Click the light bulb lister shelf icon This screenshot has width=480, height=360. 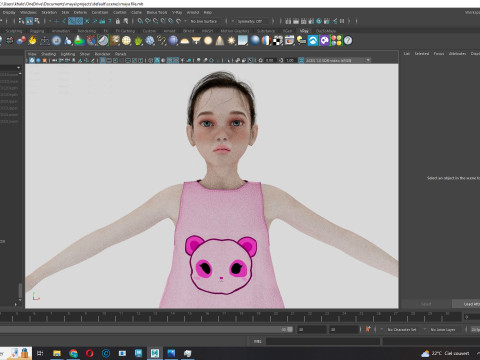tap(301, 41)
